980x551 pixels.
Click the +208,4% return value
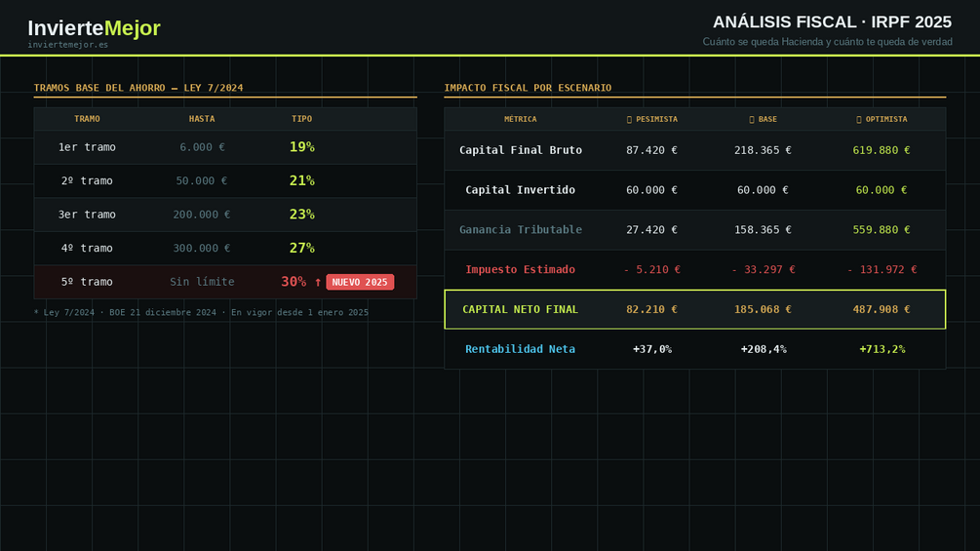pyautogui.click(x=764, y=349)
